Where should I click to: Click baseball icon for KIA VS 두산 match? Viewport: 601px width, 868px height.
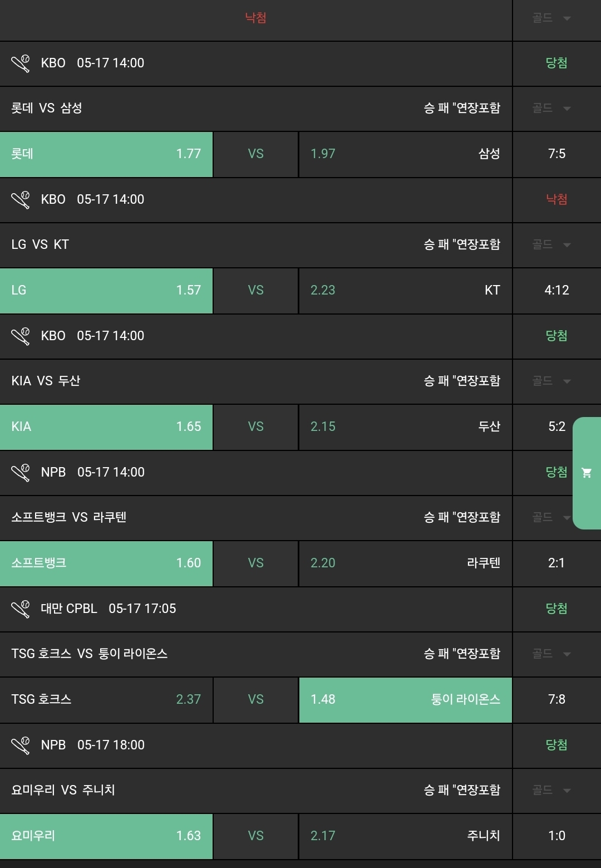tap(21, 336)
